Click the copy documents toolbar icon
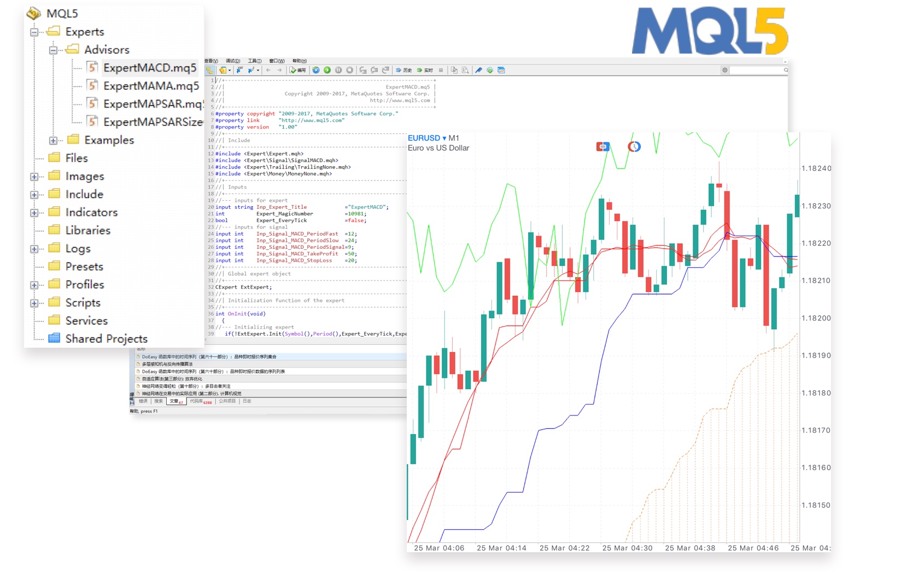The image size is (924, 573). click(x=454, y=70)
